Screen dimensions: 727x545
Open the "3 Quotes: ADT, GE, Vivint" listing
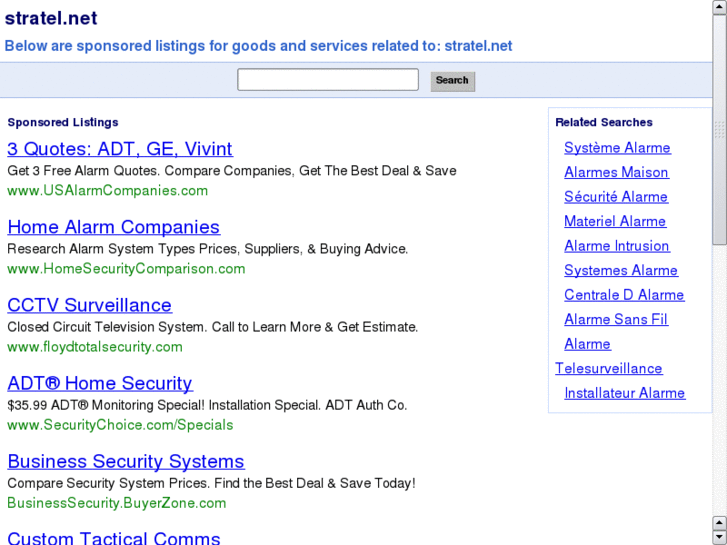[x=120, y=149]
